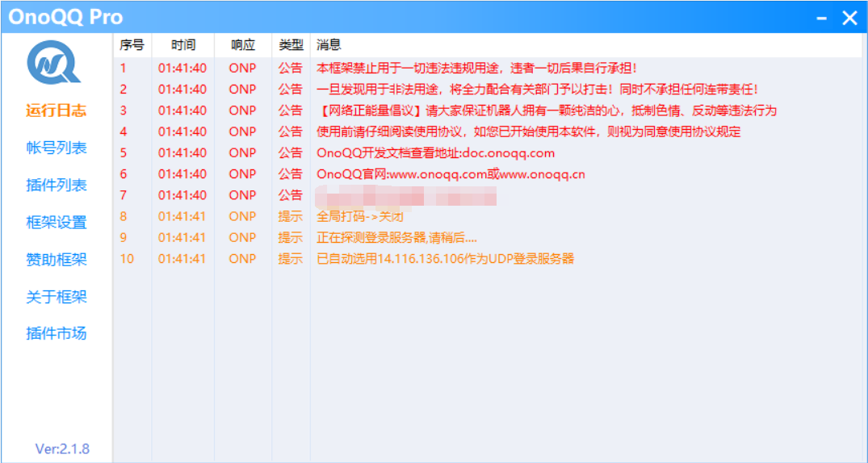This screenshot has width=868, height=463.
Task: Click the doc.onoqq.com log entry
Action: [435, 152]
